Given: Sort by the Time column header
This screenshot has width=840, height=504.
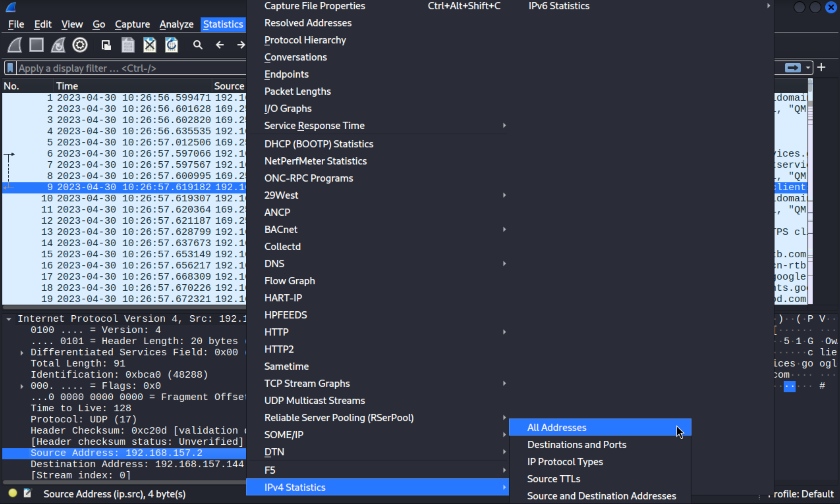Looking at the screenshot, I should [x=133, y=86].
